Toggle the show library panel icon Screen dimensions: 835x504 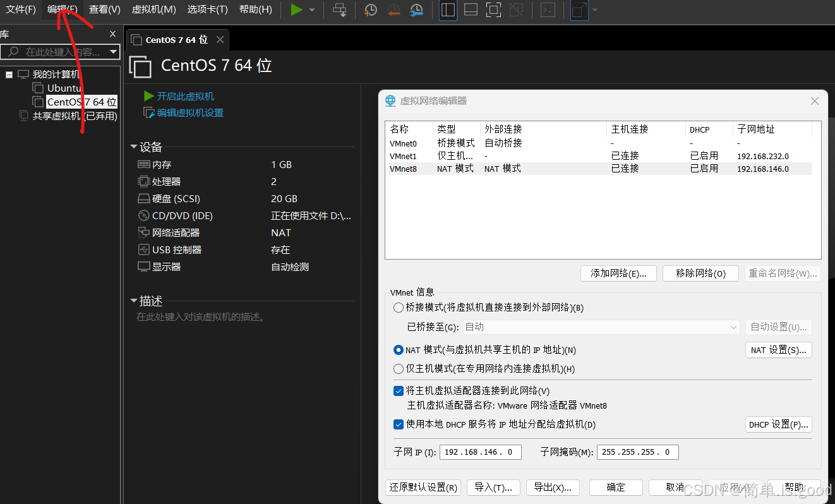(x=448, y=10)
